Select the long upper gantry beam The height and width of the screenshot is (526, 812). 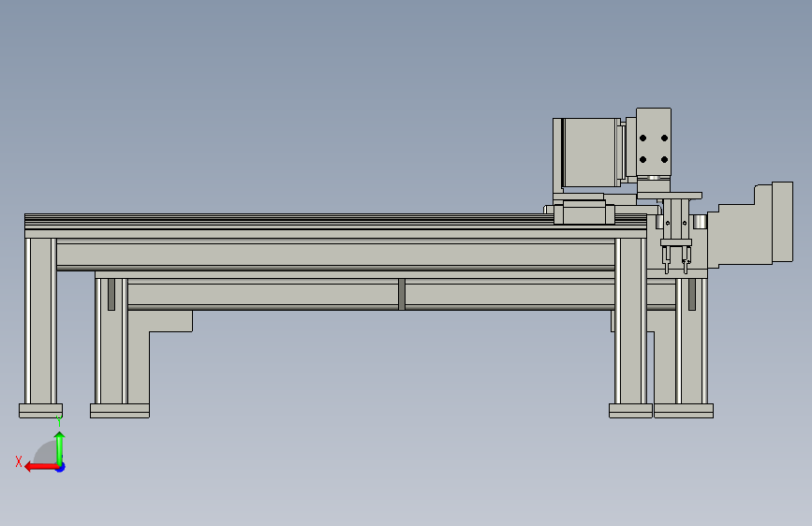(335, 255)
